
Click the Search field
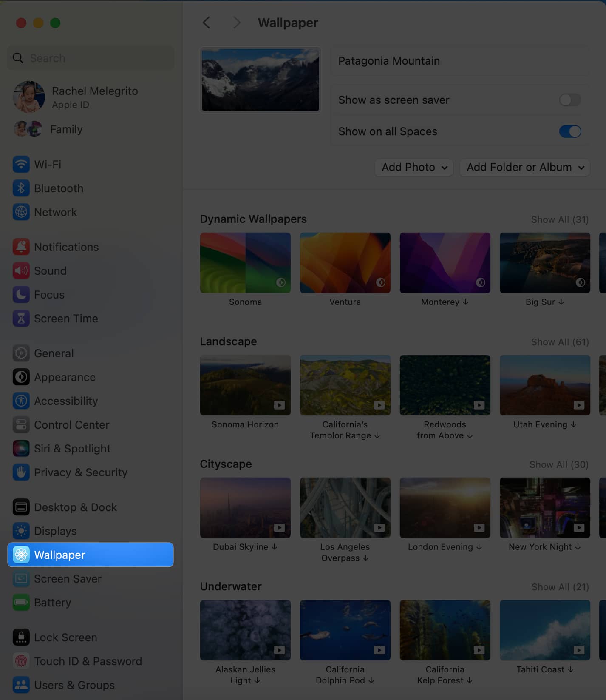pyautogui.click(x=91, y=58)
